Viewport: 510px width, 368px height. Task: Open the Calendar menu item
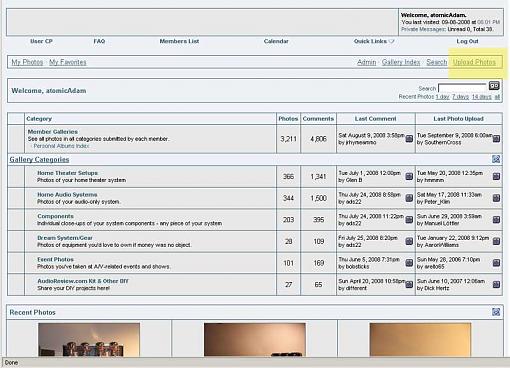276,41
